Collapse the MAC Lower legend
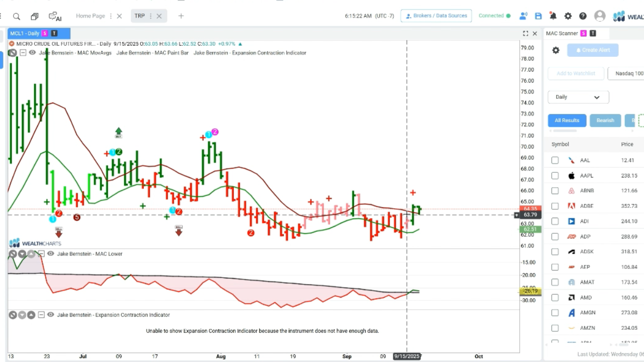644x362 pixels. coord(42,254)
